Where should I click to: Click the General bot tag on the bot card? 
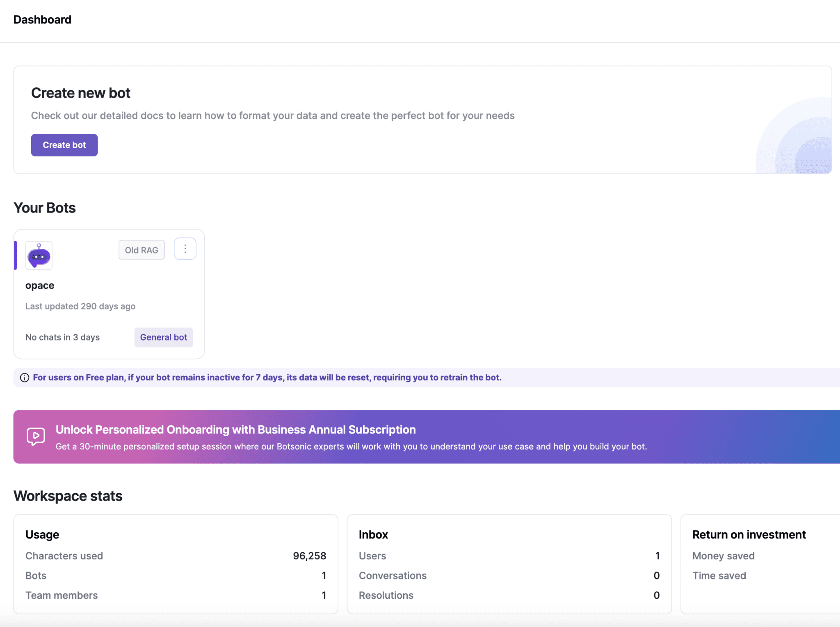pyautogui.click(x=163, y=337)
